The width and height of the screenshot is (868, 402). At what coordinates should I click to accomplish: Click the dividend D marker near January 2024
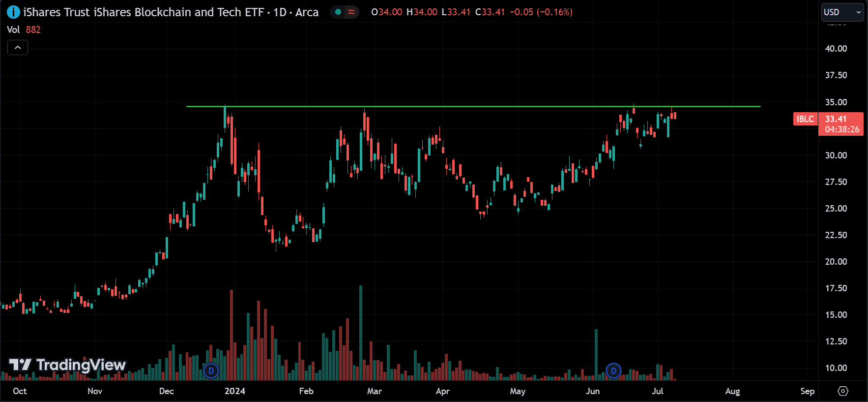click(211, 371)
